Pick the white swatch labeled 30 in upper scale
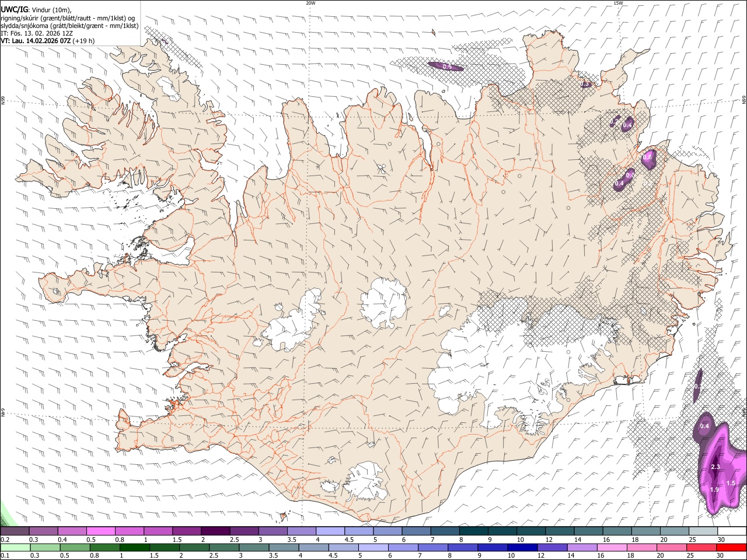The image size is (747, 560). point(732,531)
